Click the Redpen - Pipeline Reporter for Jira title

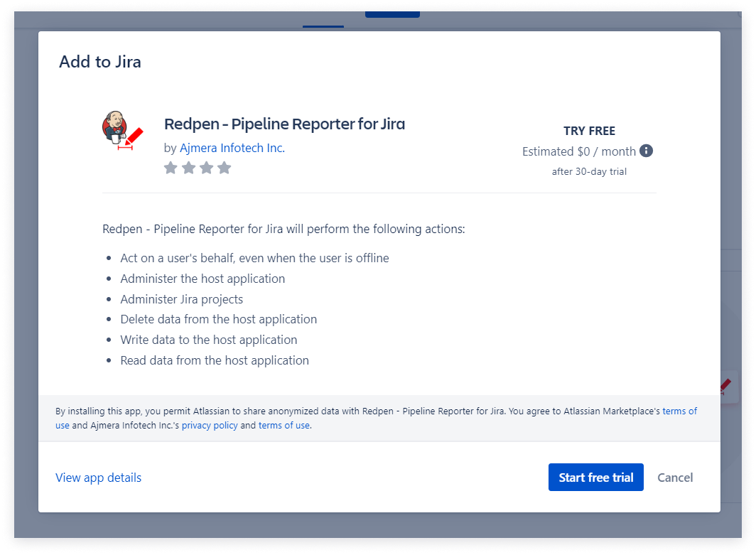click(284, 124)
